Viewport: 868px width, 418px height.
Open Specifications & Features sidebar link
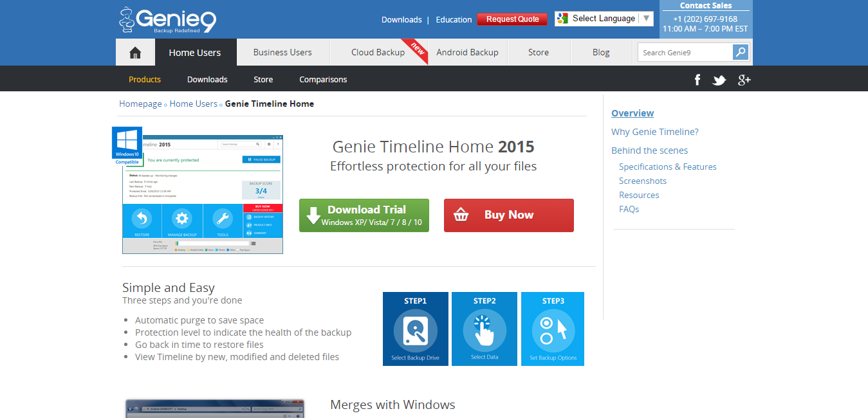click(x=668, y=167)
